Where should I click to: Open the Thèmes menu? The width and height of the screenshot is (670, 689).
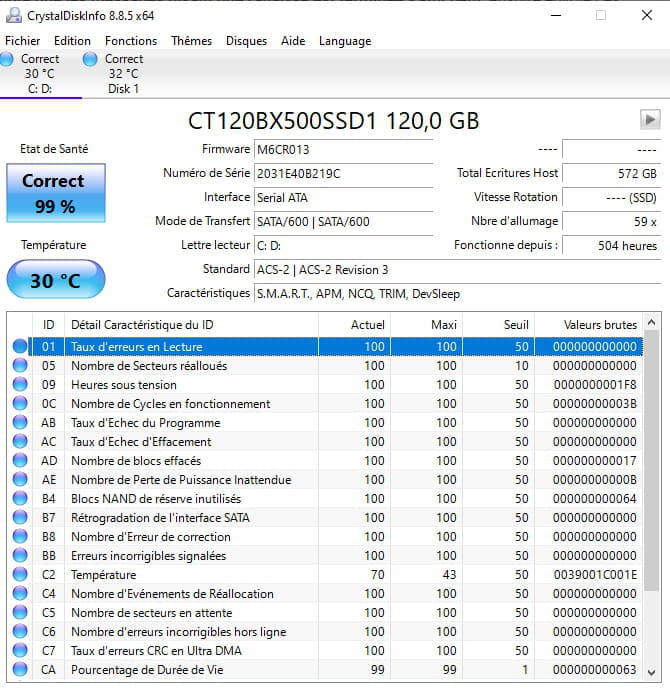point(192,41)
